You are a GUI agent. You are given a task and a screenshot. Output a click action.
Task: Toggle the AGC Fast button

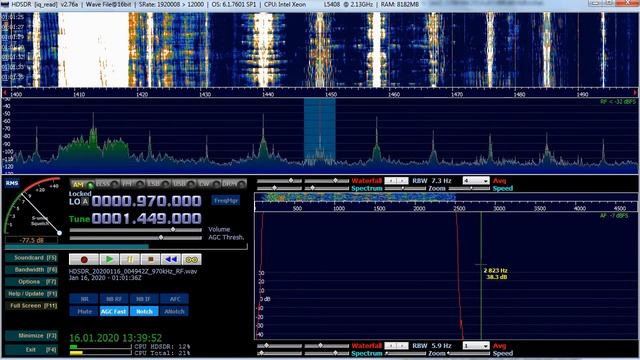point(114,311)
